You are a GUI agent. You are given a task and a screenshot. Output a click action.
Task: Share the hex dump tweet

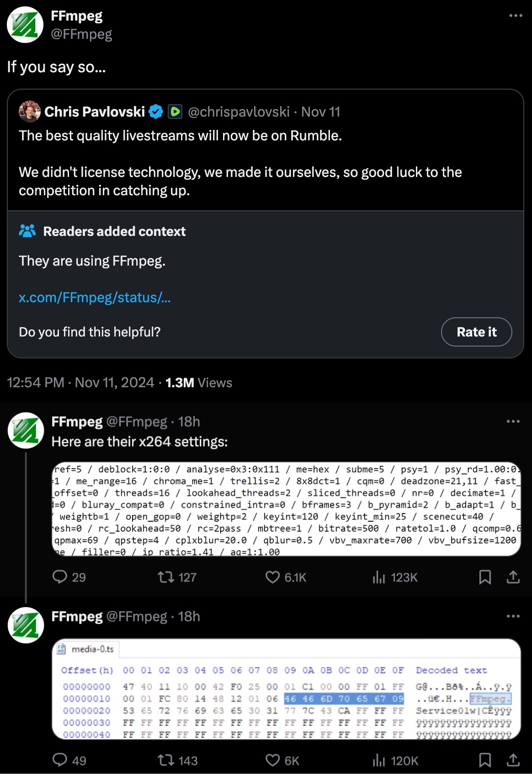513,760
